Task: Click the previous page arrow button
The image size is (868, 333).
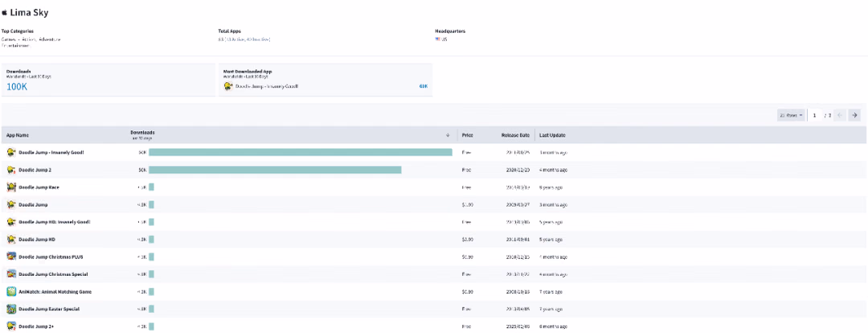Action: click(840, 115)
